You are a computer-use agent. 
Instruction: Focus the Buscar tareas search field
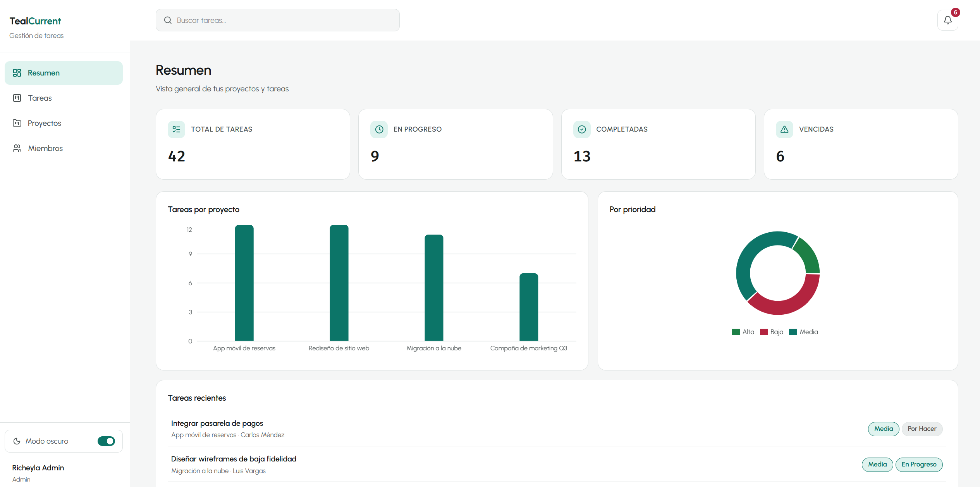pyautogui.click(x=277, y=20)
